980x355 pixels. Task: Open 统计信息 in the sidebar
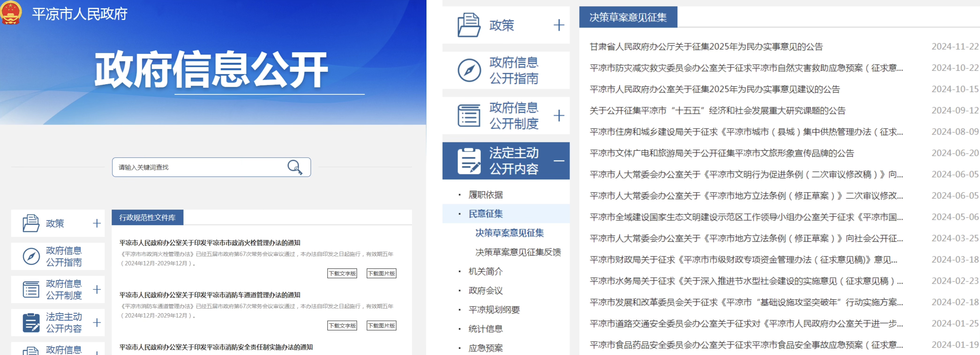pos(486,329)
